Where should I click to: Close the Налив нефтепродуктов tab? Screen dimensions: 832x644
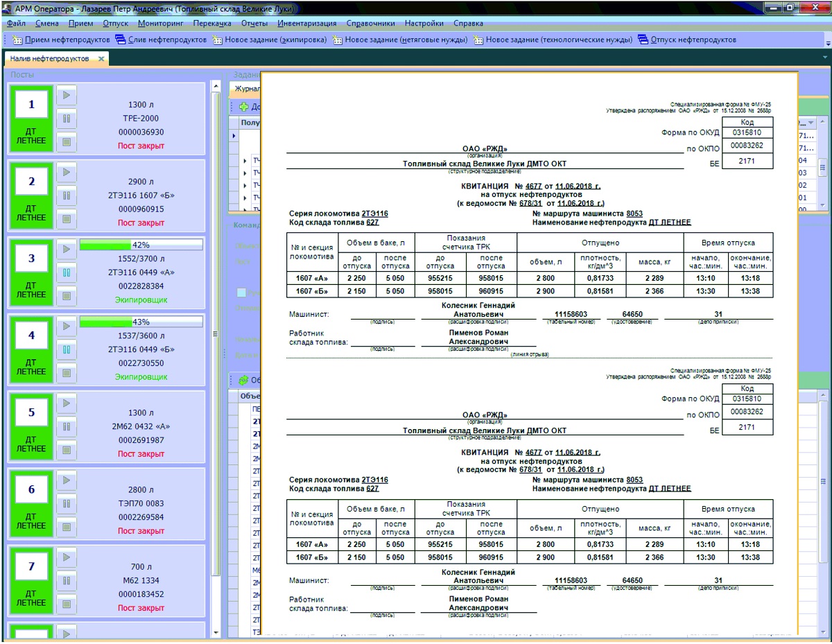click(101, 59)
